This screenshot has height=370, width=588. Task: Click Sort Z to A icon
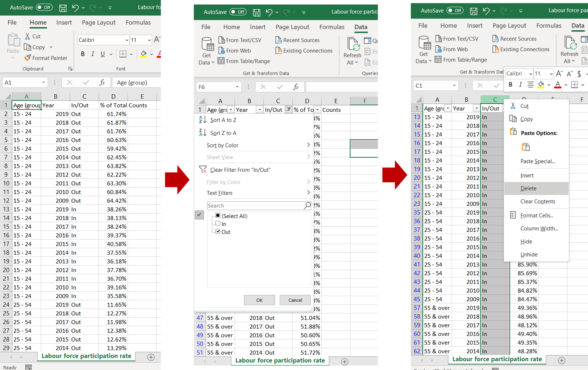coord(202,133)
